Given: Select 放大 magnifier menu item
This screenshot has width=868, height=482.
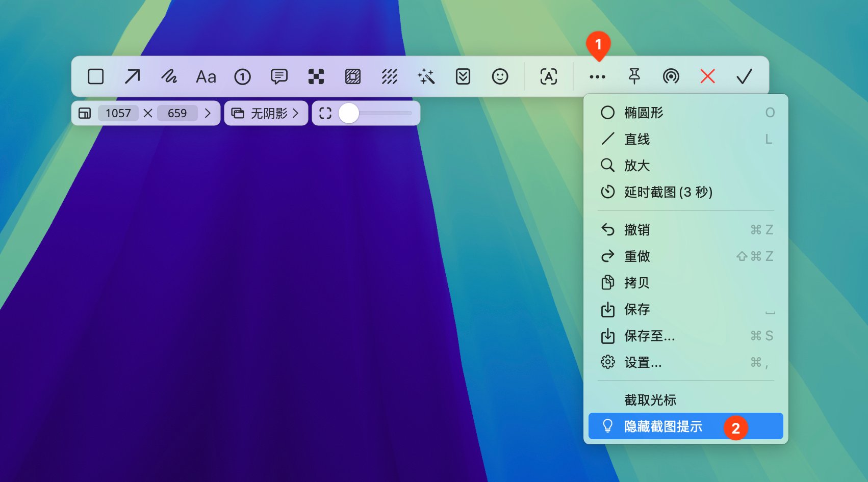Looking at the screenshot, I should coord(686,166).
